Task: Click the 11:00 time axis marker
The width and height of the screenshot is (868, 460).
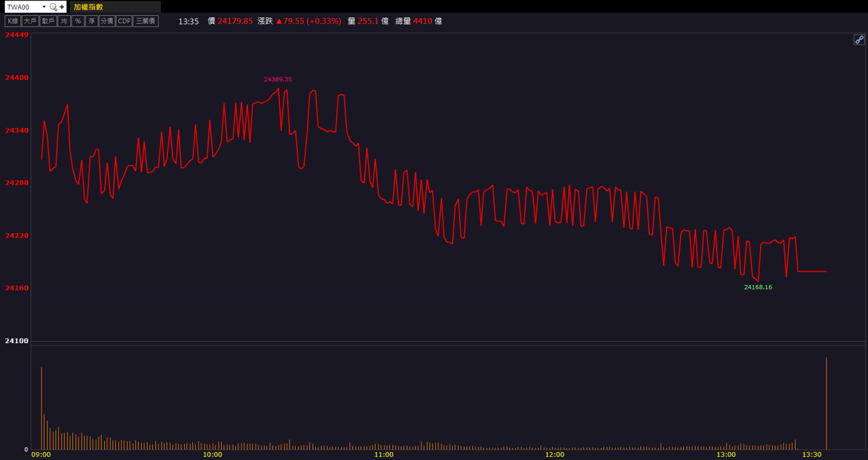Action: tap(384, 455)
